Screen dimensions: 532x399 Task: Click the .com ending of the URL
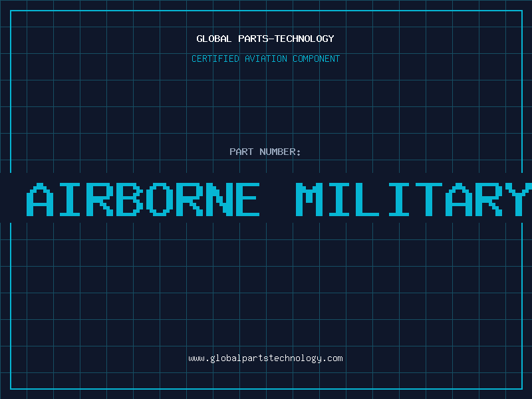point(332,358)
